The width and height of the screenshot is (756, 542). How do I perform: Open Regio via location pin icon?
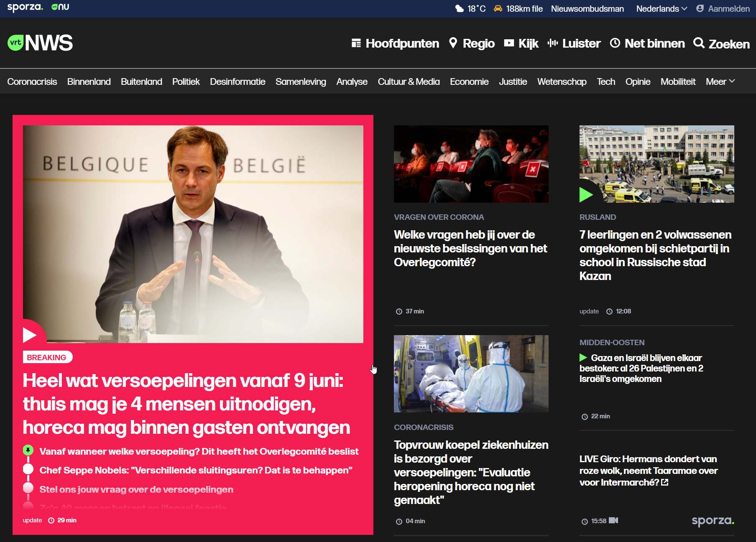[x=453, y=43]
